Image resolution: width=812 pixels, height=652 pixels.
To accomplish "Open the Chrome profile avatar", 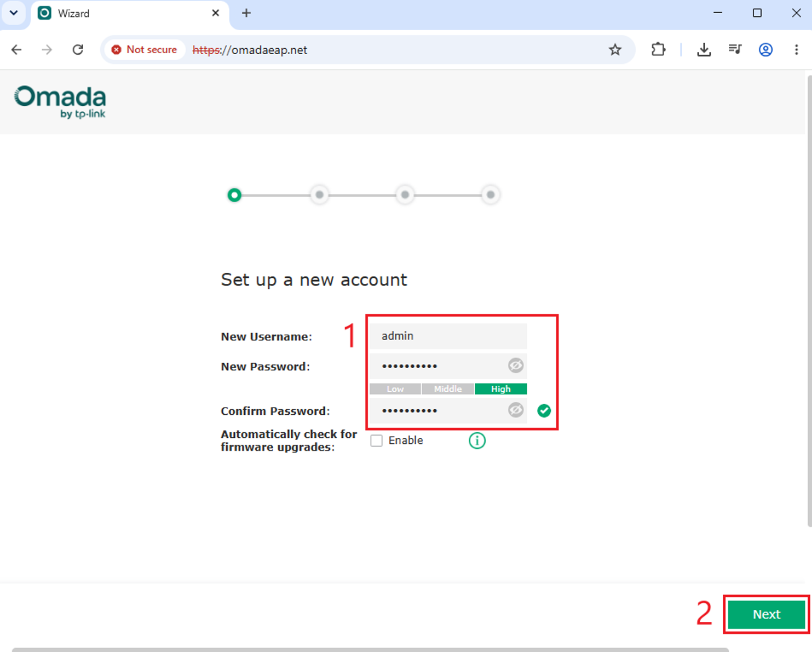I will coord(765,50).
